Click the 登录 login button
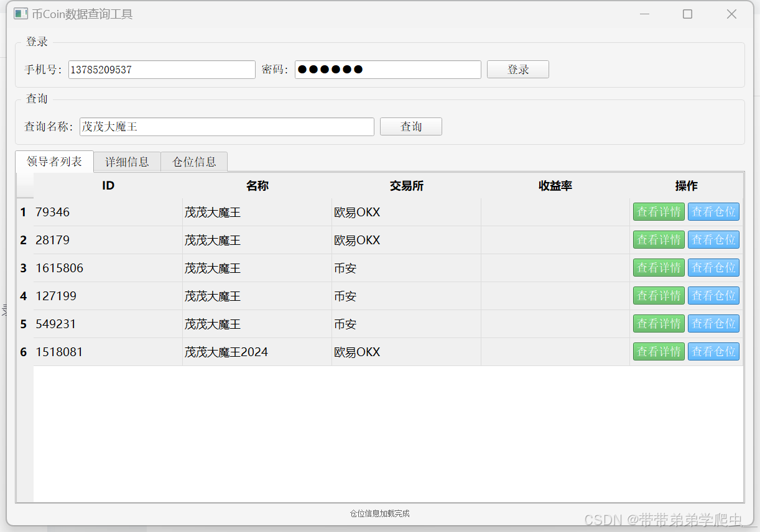The image size is (760, 532). click(518, 70)
